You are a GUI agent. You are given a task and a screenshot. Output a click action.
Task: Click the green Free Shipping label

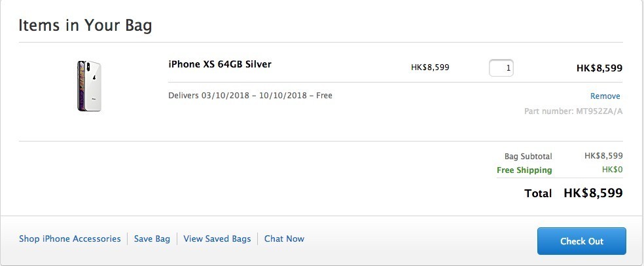point(524,170)
